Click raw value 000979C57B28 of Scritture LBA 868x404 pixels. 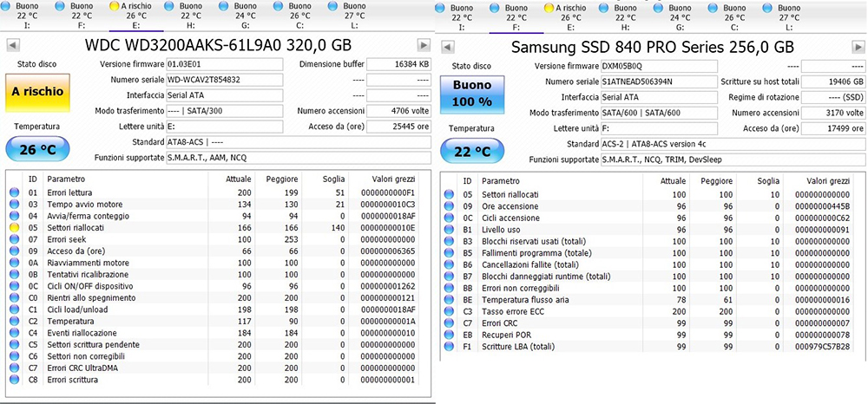(x=822, y=347)
